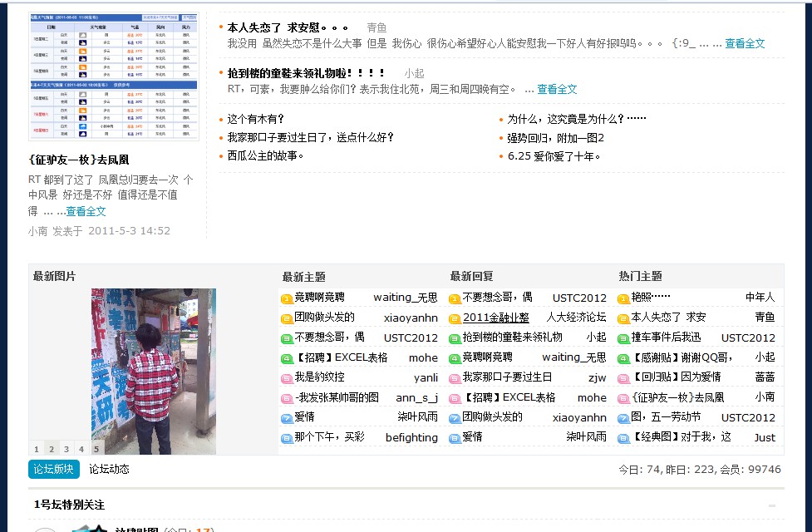Viewport: 812px width, 532px height.
Task: Click rank 5 icon beside 我是豹纹控
Action: 287,378
